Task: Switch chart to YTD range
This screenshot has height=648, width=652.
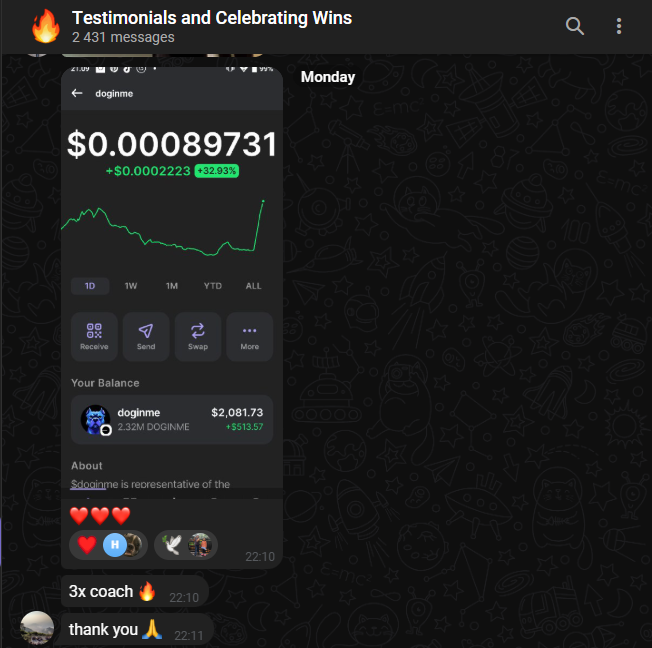Action: (x=212, y=286)
